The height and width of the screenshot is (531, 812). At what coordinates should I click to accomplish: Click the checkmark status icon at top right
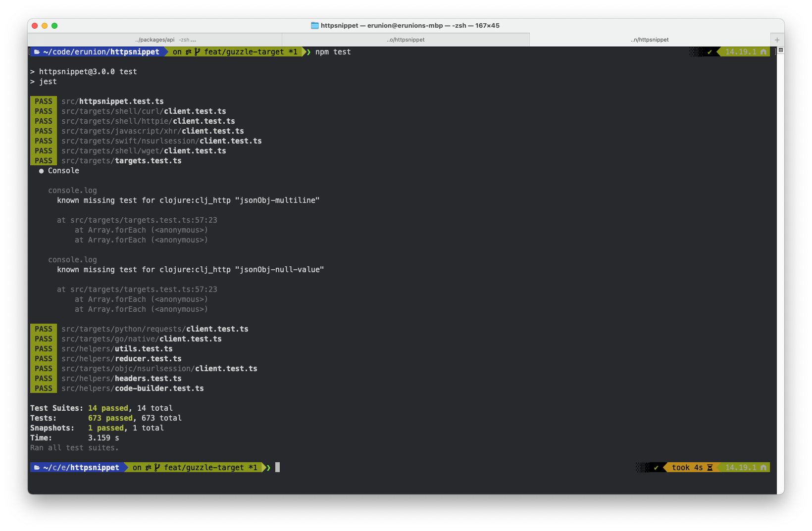[710, 52]
